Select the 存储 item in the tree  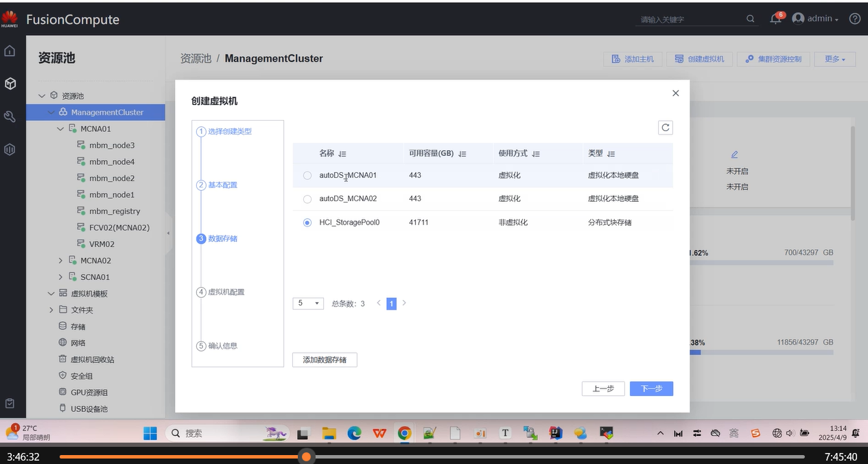pyautogui.click(x=78, y=327)
